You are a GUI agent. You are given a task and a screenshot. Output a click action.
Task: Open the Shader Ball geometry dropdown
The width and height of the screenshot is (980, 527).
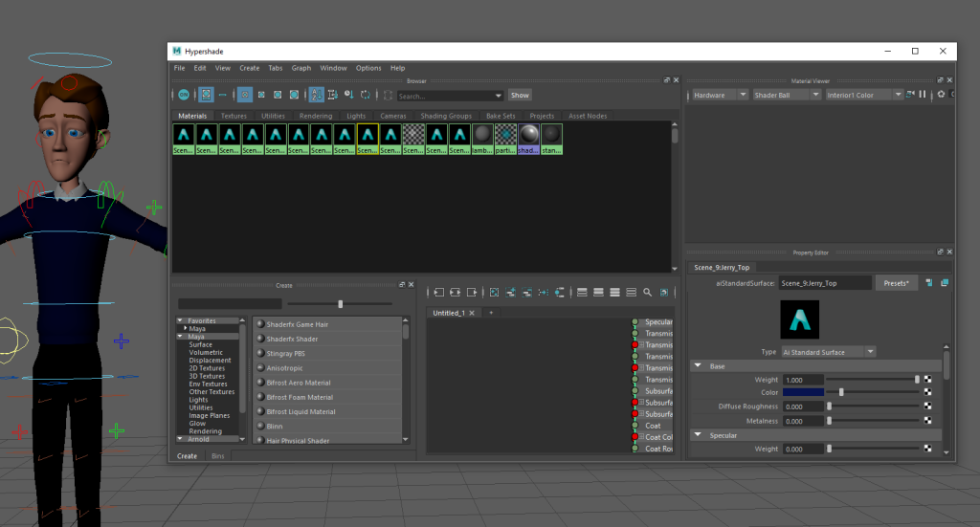[787, 95]
